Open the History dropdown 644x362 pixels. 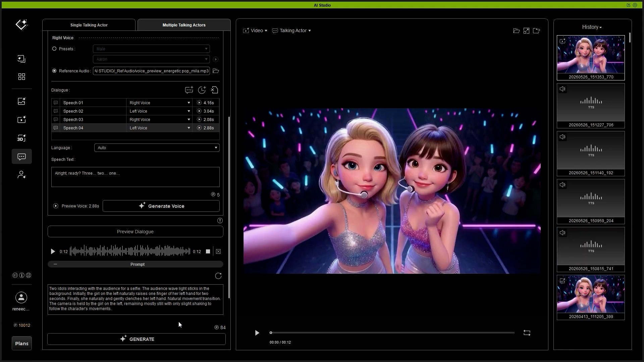[592, 27]
